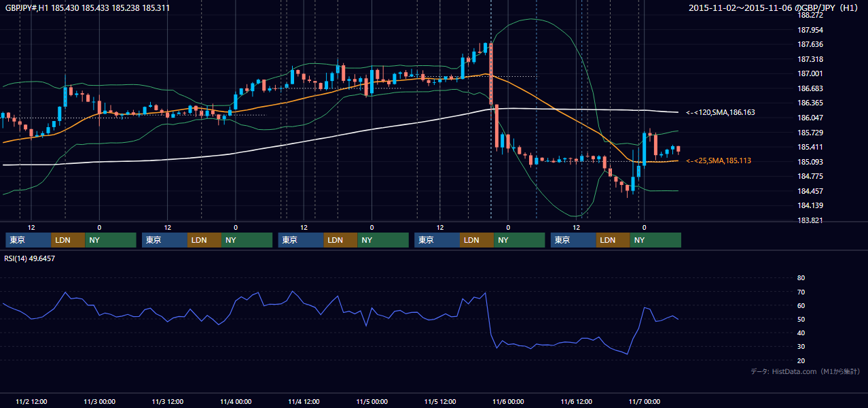Click the RSI scale value 30
The image size is (868, 408).
click(x=801, y=347)
